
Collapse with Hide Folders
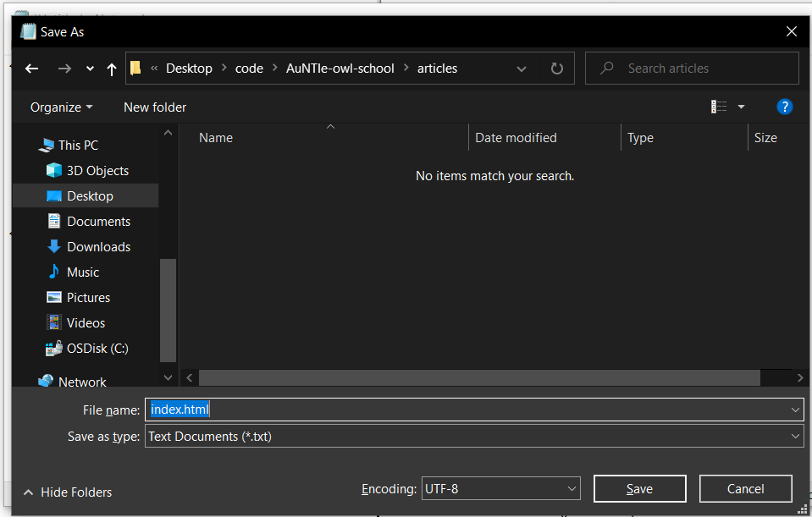coord(68,492)
